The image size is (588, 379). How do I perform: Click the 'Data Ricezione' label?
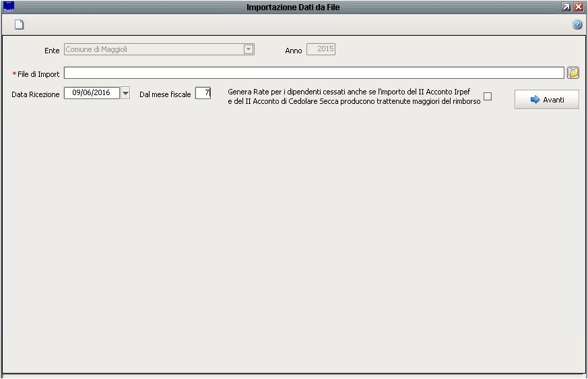[x=35, y=94]
